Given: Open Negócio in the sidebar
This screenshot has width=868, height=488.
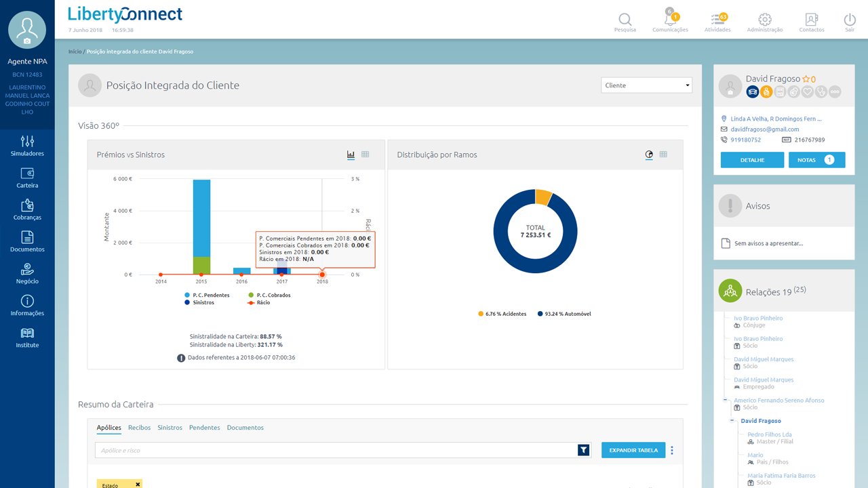Looking at the screenshot, I should tap(27, 273).
